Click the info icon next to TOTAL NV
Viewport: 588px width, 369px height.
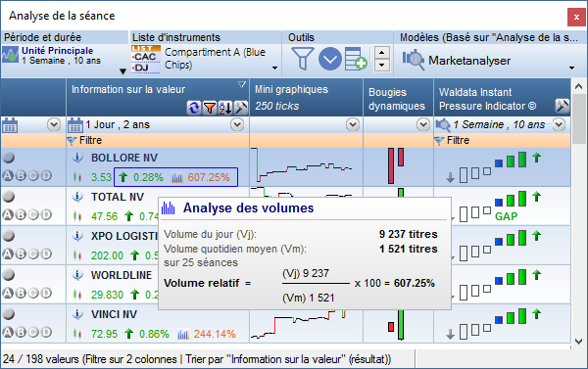point(77,197)
